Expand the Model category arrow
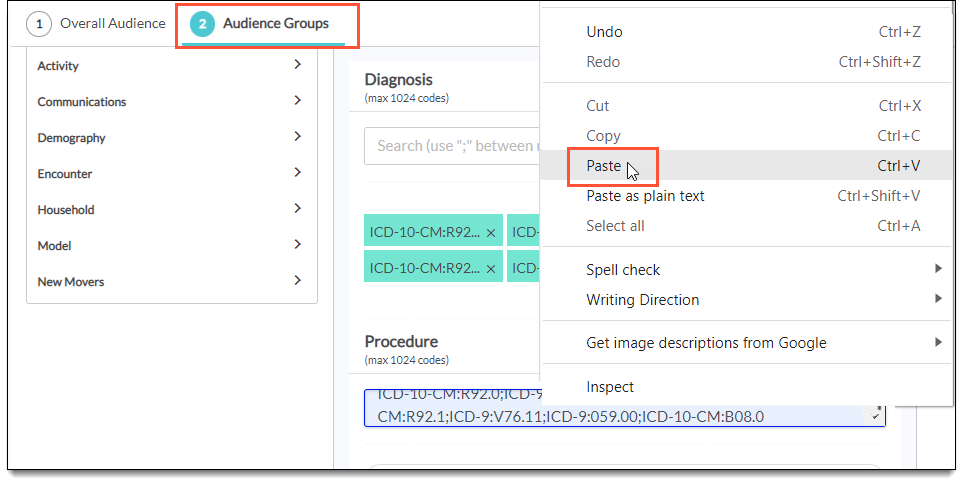The image size is (964, 485). point(297,245)
